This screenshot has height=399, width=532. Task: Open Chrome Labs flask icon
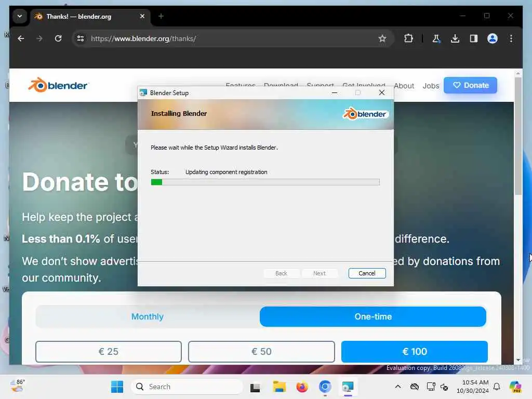click(x=436, y=38)
